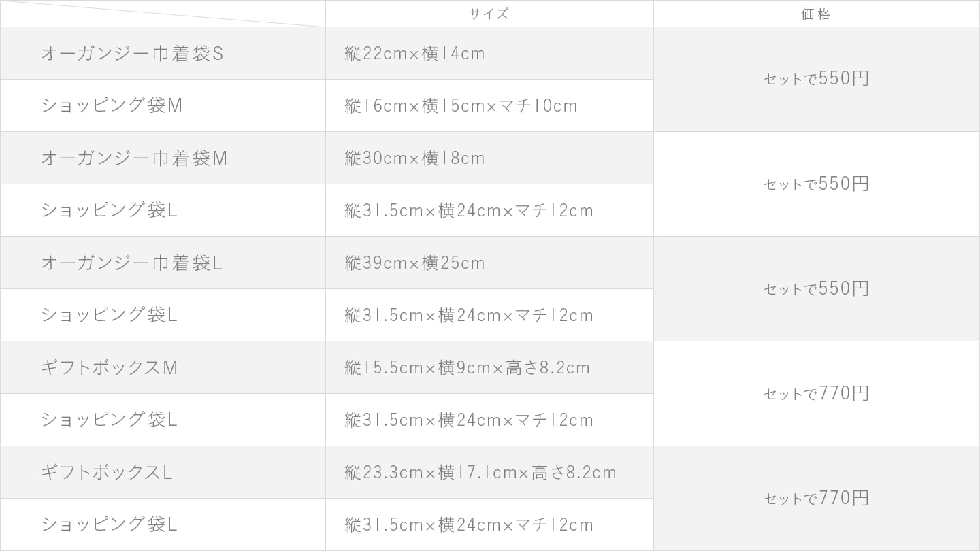The height and width of the screenshot is (551, 980).
Task: Select the オーガンジー巾着袋M row label
Action: [x=134, y=158]
